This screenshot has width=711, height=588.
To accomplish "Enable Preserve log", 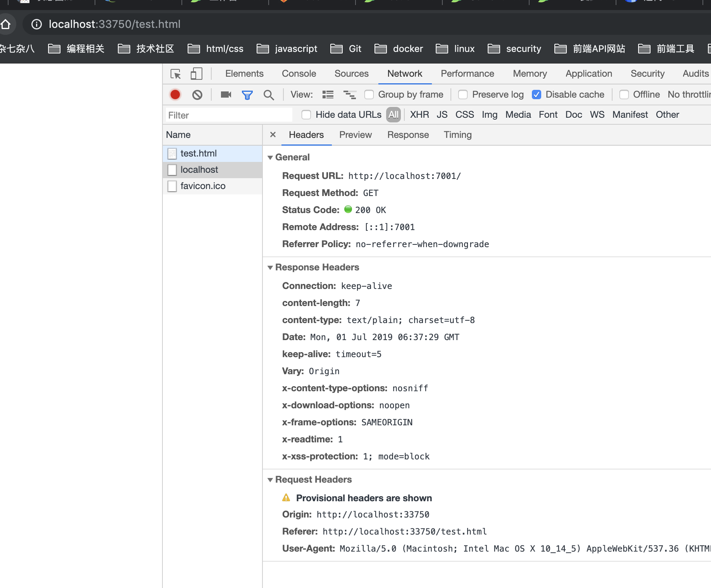I will tap(463, 95).
